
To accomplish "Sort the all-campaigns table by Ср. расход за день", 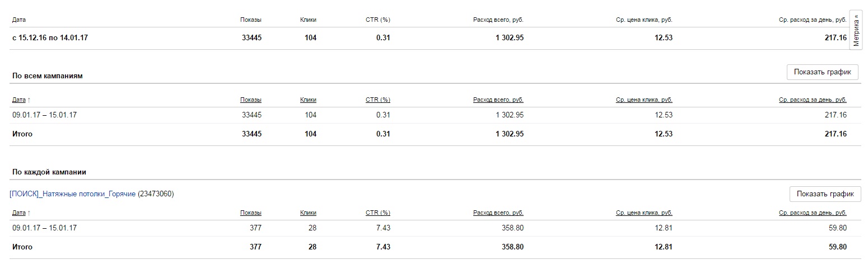I will [813, 100].
